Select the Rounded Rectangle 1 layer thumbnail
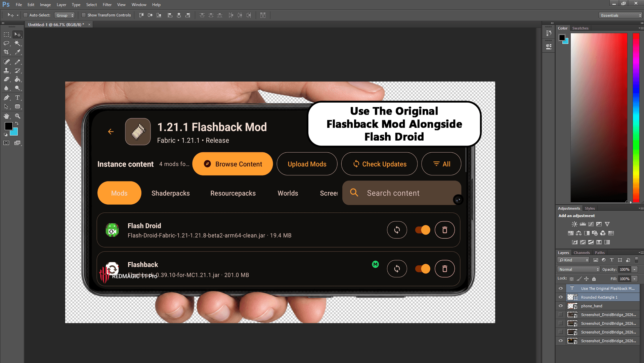This screenshot has height=363, width=644. coord(572,297)
